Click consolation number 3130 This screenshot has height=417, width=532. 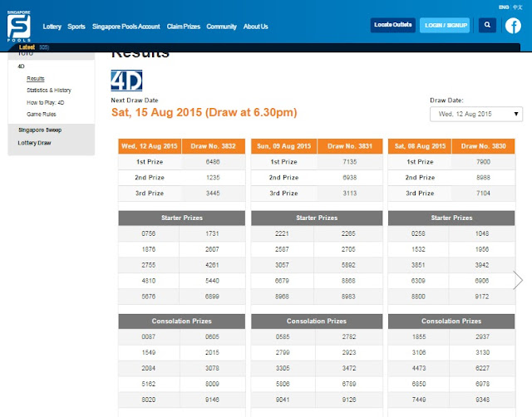[x=482, y=352]
